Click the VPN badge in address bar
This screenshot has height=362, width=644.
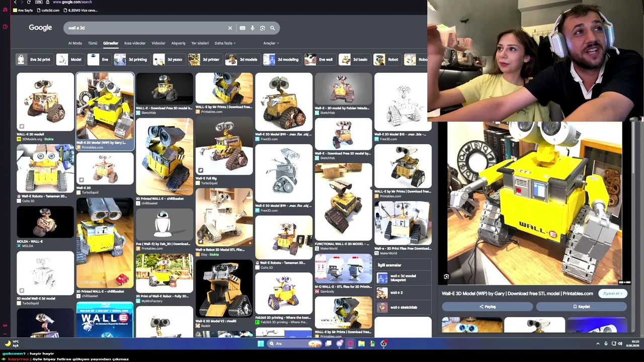click(39, 3)
